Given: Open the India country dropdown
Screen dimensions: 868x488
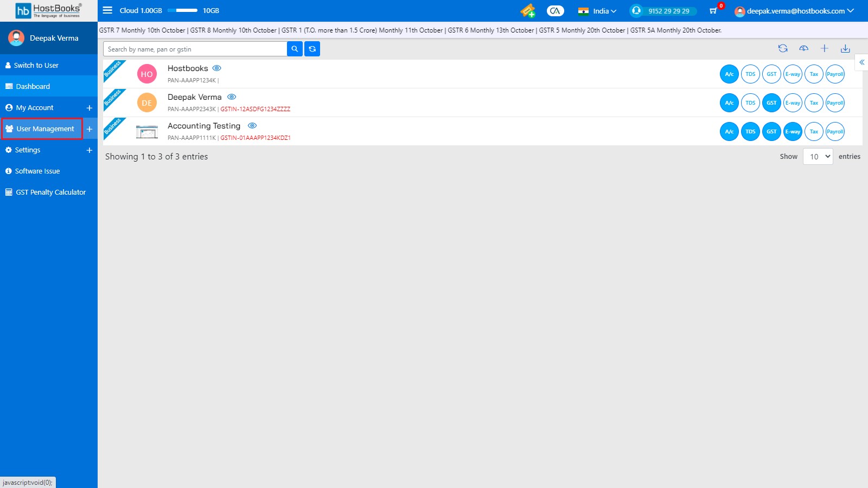Looking at the screenshot, I should (x=597, y=11).
